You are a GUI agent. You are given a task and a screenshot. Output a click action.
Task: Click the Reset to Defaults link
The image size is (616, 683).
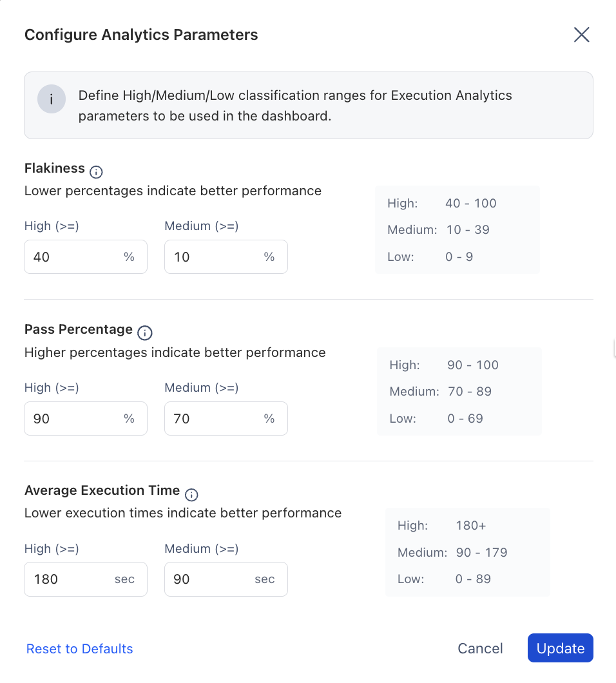[80, 649]
